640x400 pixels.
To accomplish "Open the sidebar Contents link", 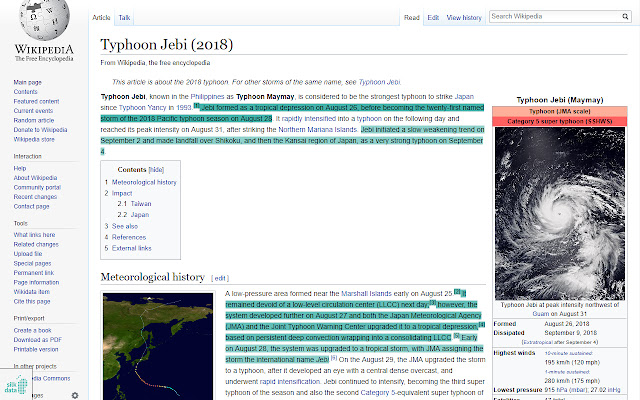I will click(25, 91).
